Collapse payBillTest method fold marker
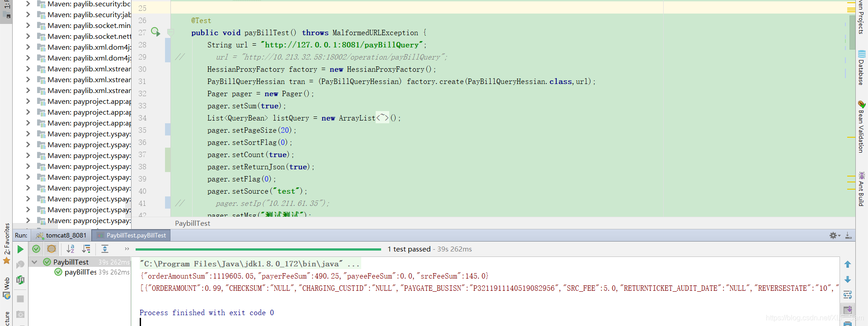 click(171, 32)
